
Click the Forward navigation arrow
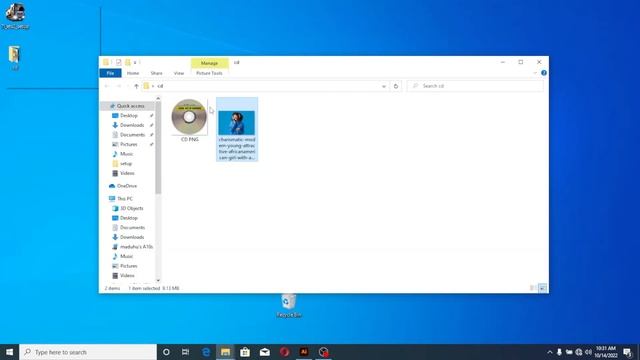tap(119, 86)
